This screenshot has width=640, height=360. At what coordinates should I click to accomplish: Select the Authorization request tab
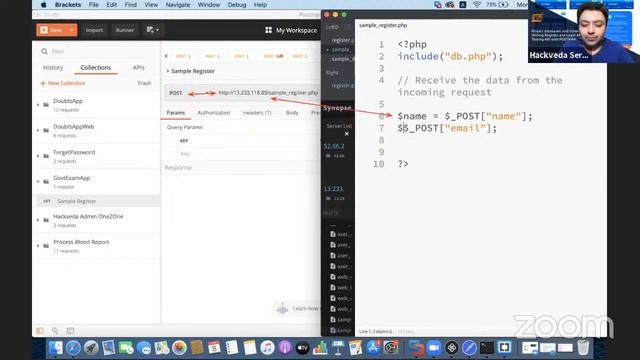pos(214,113)
